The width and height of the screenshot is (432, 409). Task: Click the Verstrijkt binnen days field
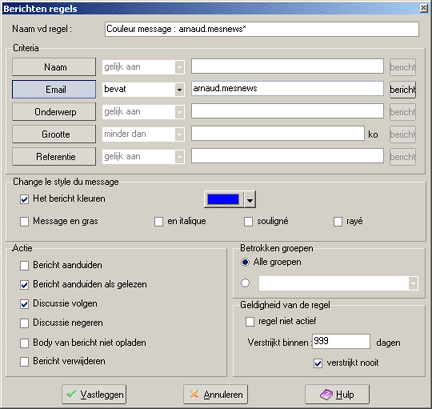(x=341, y=341)
